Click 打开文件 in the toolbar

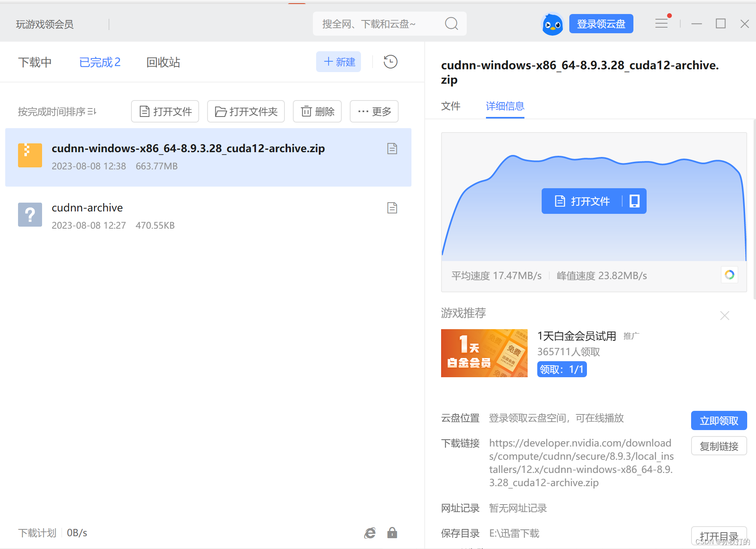tap(165, 111)
